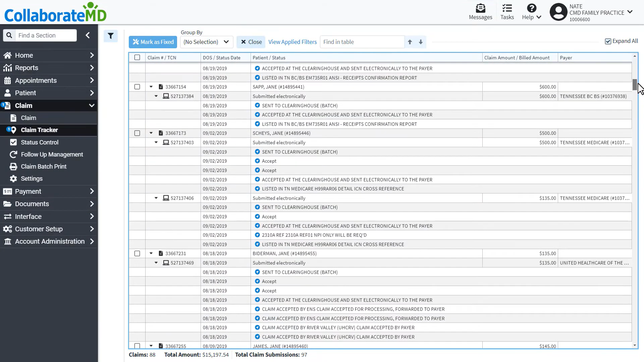Viewport: 644px width, 362px height.
Task: Click the computer icon beside TCN 527137406
Action: click(x=166, y=198)
